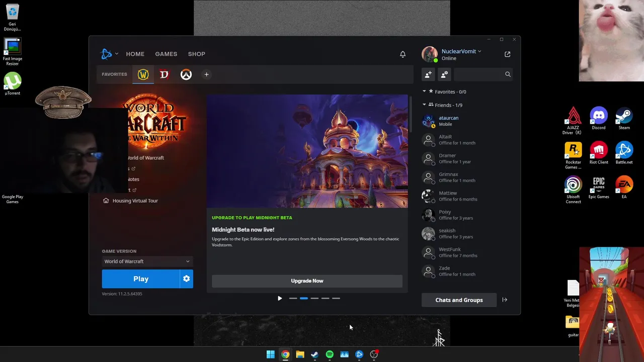This screenshot has width=644, height=362.
Task: Open the guitar folder on desktop
Action: (x=573, y=326)
